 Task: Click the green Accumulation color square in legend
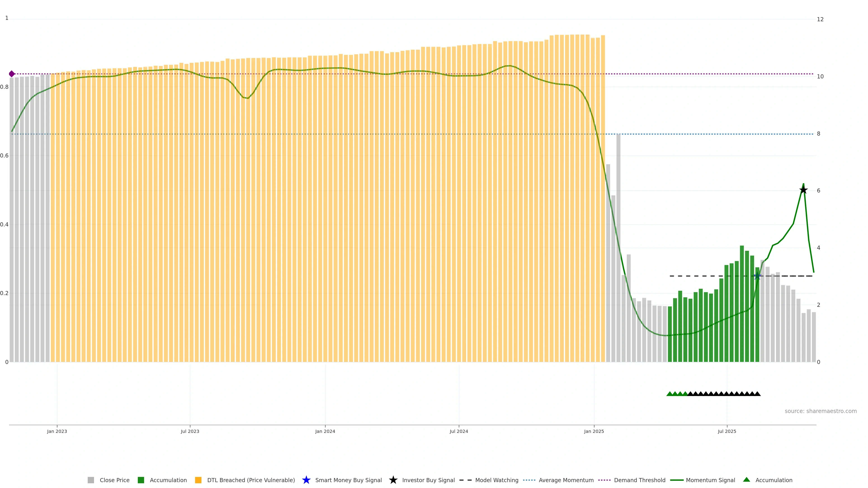[x=141, y=480]
